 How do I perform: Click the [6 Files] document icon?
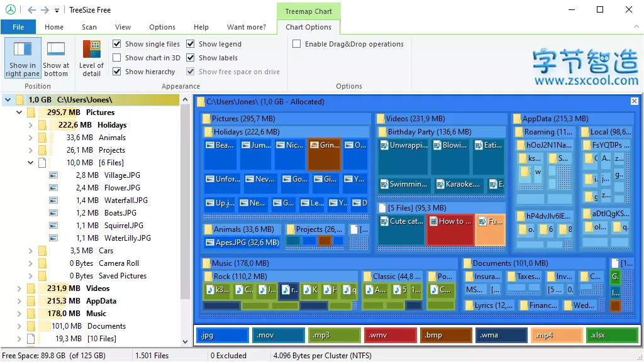click(x=42, y=163)
